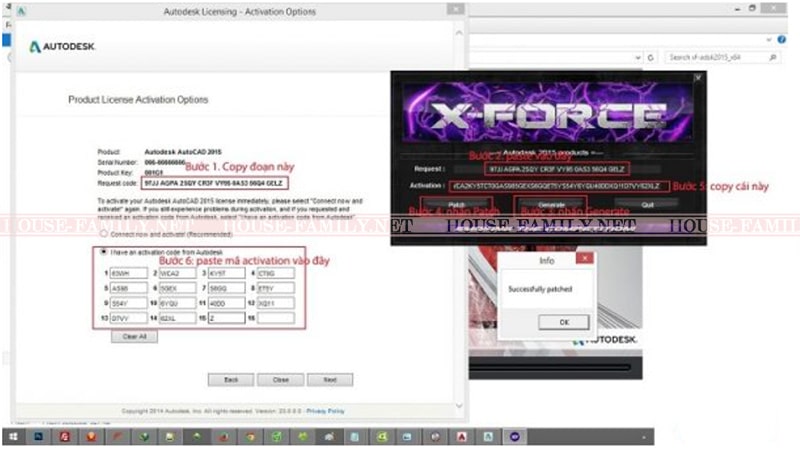Click activation code field number 7
The width and height of the screenshot is (800, 455).
(x=227, y=288)
